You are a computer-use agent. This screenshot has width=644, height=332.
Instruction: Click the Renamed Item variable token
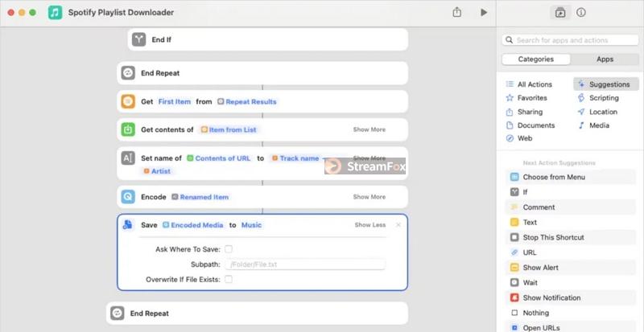(x=200, y=197)
